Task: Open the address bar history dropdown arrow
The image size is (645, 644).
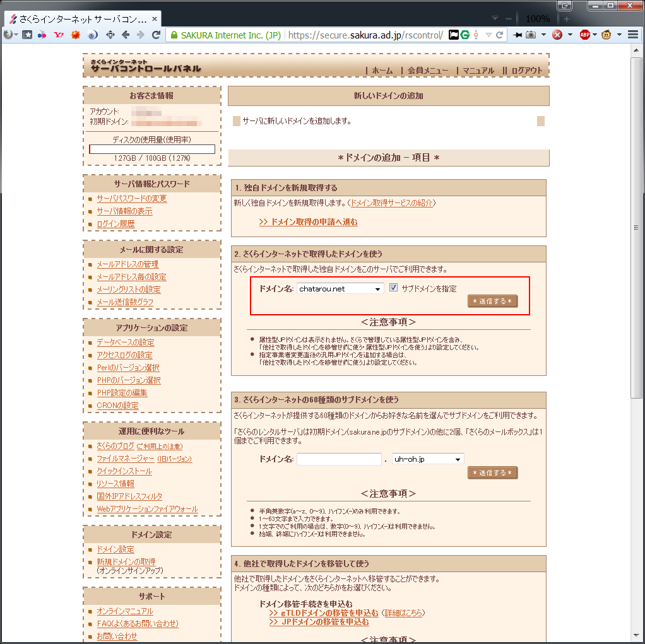Action: (x=488, y=35)
